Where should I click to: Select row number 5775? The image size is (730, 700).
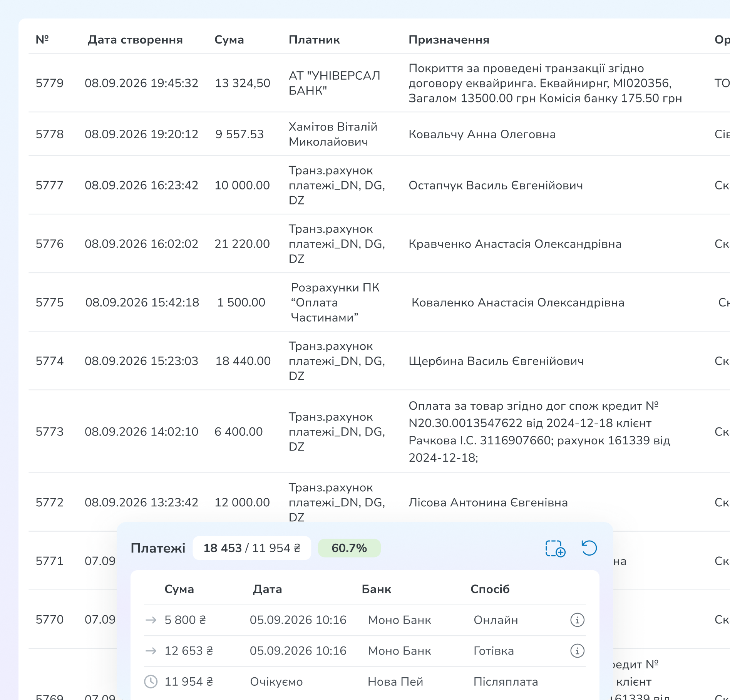[x=50, y=302]
